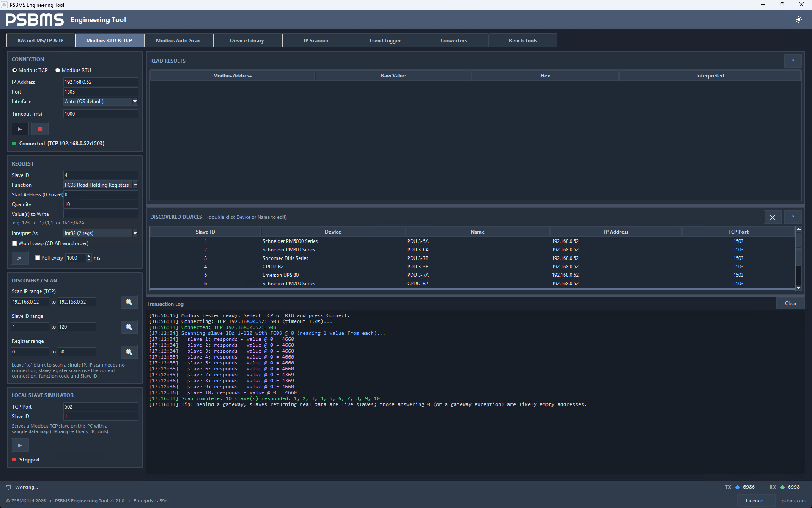Clear discovered devices with X icon
The image size is (812, 508).
772,217
